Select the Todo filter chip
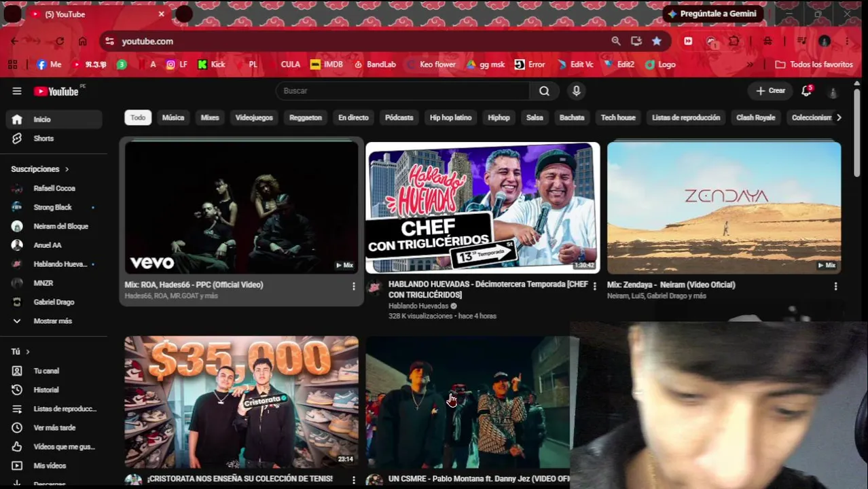 pyautogui.click(x=138, y=117)
